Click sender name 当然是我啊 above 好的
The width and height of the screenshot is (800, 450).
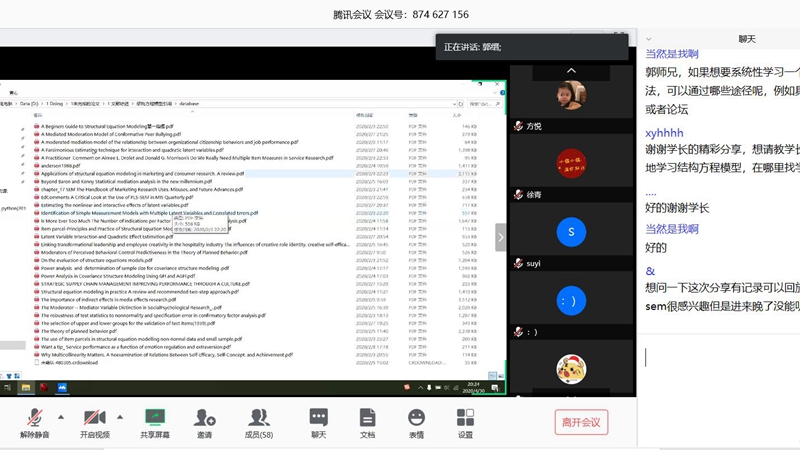click(x=672, y=229)
